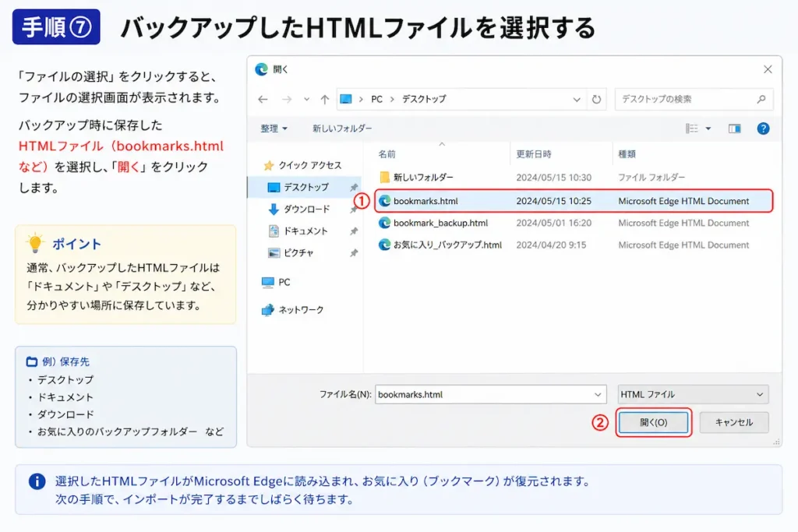Viewport: 798px width, 532px height.
Task: Click the デスクトップの検索 search box
Action: 694,99
